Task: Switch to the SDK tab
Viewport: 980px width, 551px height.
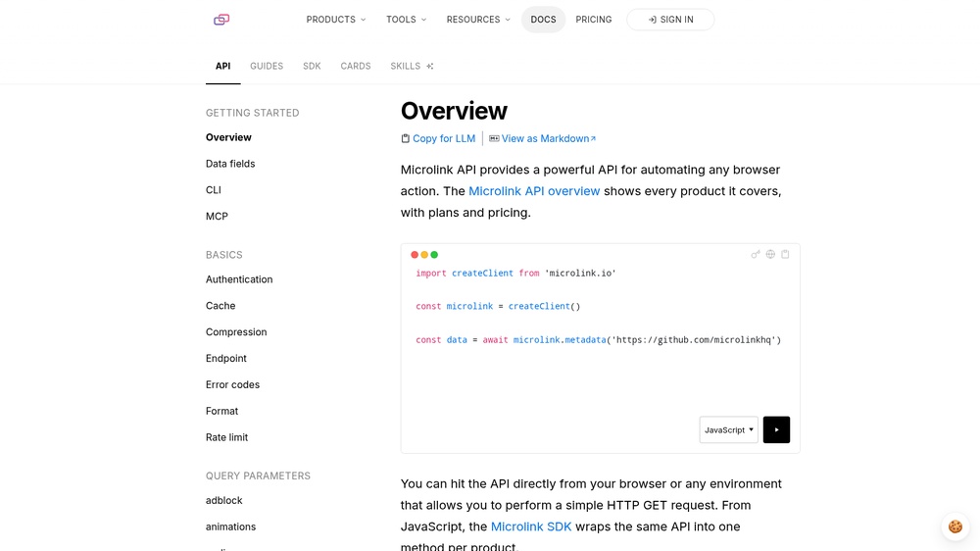Action: [x=312, y=67]
